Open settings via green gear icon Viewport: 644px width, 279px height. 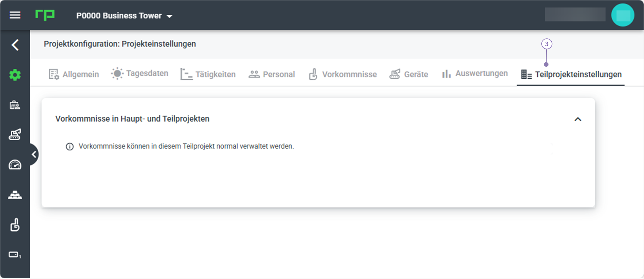click(15, 75)
